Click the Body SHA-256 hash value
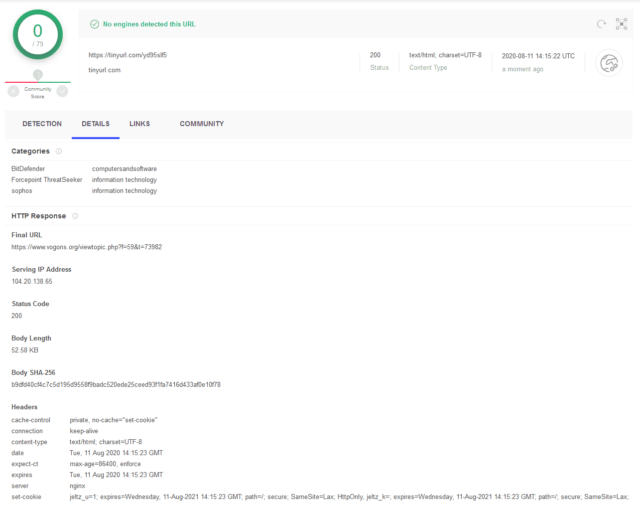This screenshot has height=505, width=640. (x=116, y=384)
